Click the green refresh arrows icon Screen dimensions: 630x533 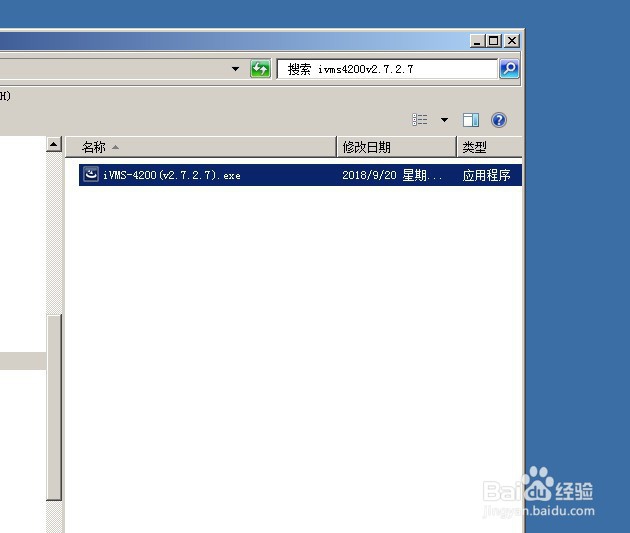pos(260,69)
